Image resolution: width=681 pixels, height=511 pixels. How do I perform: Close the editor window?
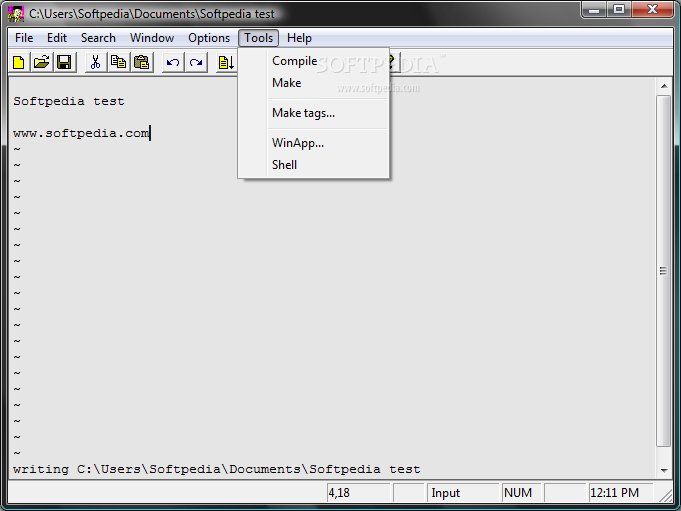[x=652, y=10]
